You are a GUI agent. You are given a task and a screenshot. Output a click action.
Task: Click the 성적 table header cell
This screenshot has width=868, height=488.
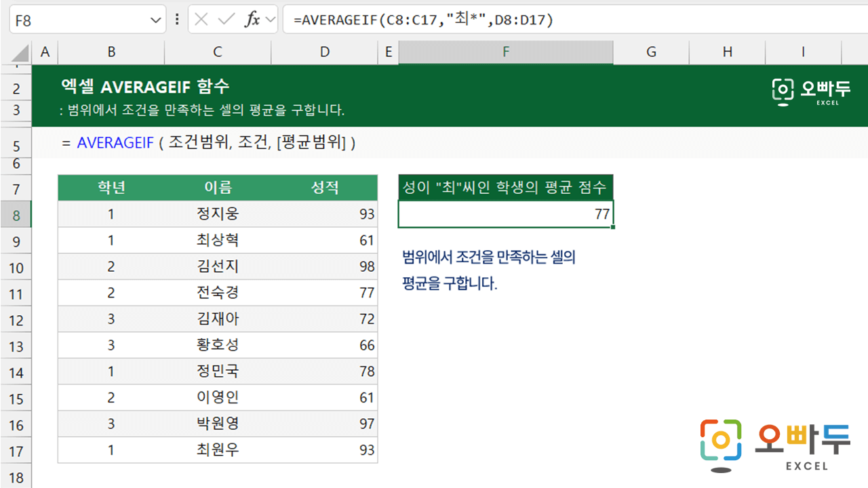(x=325, y=188)
